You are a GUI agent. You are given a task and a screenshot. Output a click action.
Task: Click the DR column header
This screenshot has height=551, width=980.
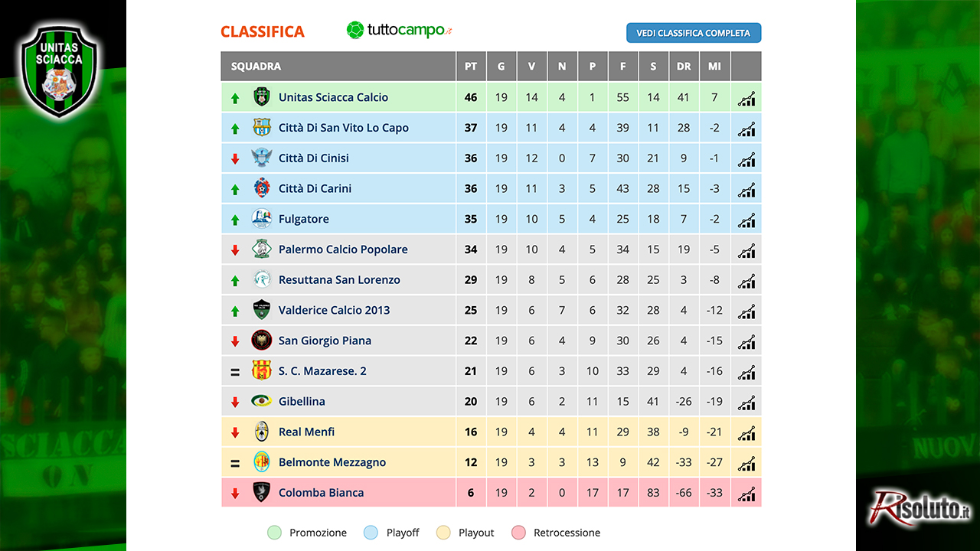684,67
